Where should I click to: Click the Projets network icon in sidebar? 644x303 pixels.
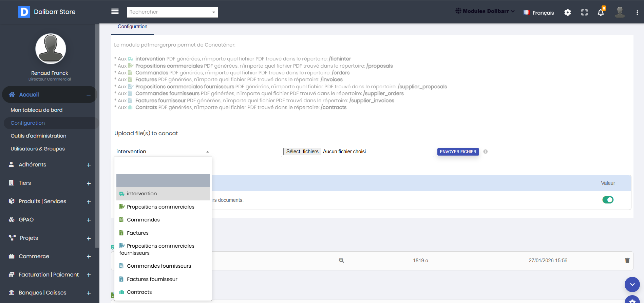12,238
